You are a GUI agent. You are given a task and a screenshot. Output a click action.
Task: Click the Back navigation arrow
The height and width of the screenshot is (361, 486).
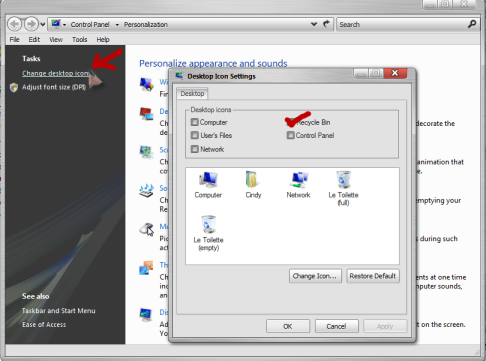[14, 24]
